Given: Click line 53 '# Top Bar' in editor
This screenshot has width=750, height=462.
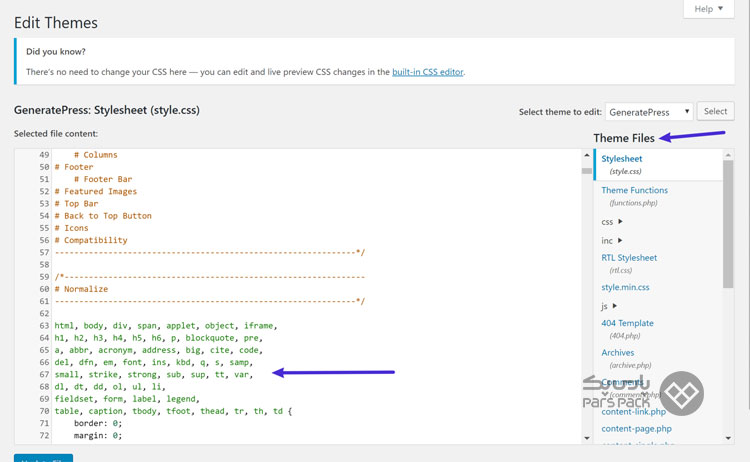Looking at the screenshot, I should (76, 204).
